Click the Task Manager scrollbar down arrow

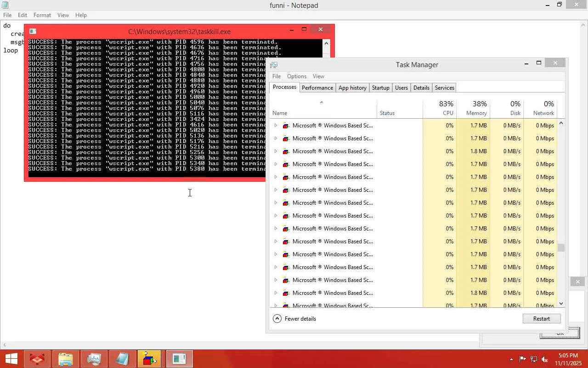point(561,303)
